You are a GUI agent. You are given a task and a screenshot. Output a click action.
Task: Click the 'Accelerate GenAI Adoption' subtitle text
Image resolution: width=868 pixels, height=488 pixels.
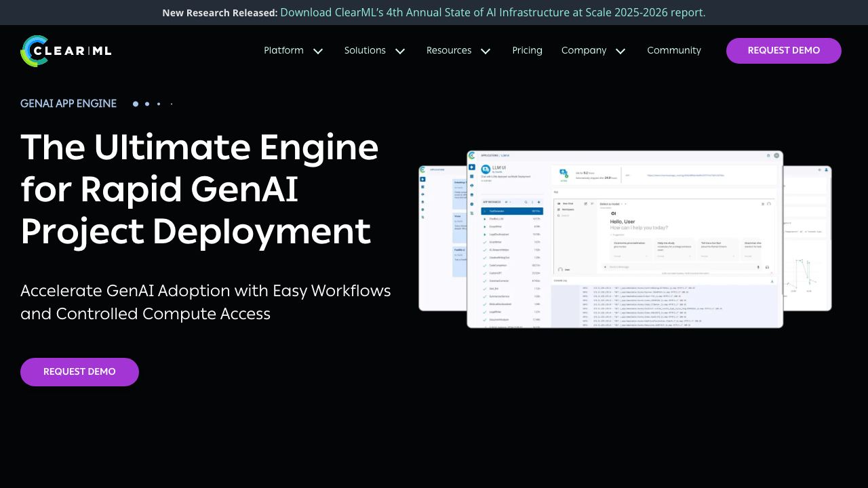(x=205, y=302)
